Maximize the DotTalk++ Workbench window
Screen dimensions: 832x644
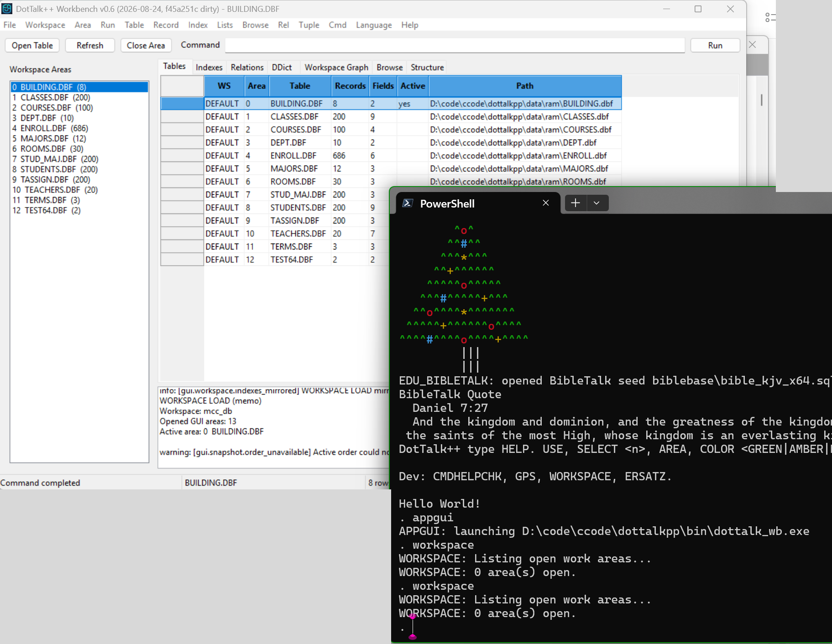[x=698, y=9]
